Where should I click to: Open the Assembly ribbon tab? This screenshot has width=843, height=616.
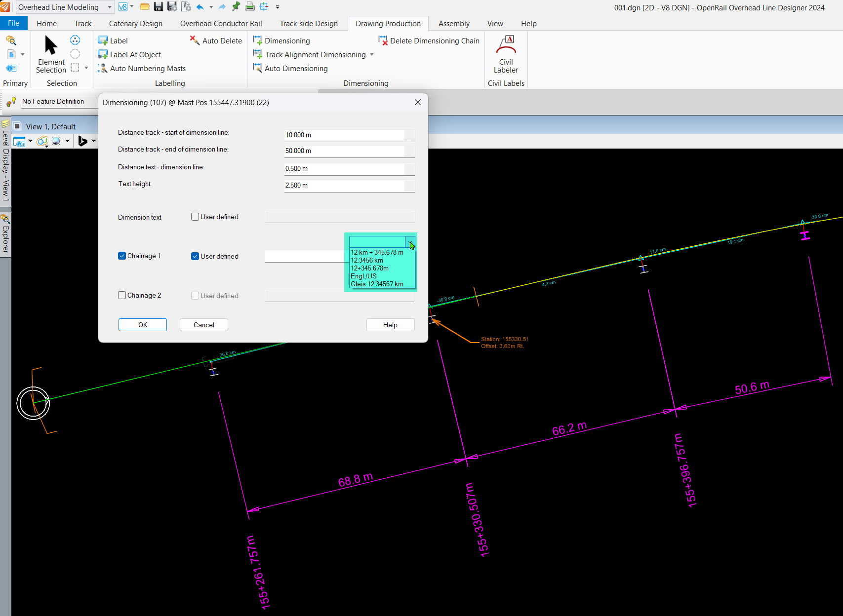(453, 24)
